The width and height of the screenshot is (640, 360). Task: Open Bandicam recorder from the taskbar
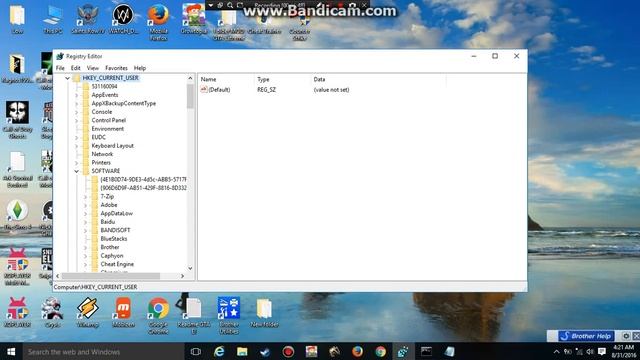click(x=288, y=351)
